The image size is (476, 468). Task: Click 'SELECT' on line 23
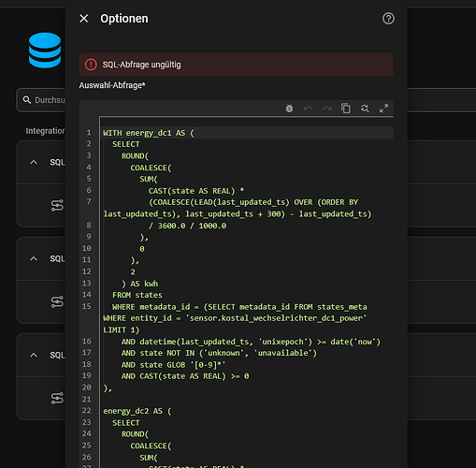126,423
